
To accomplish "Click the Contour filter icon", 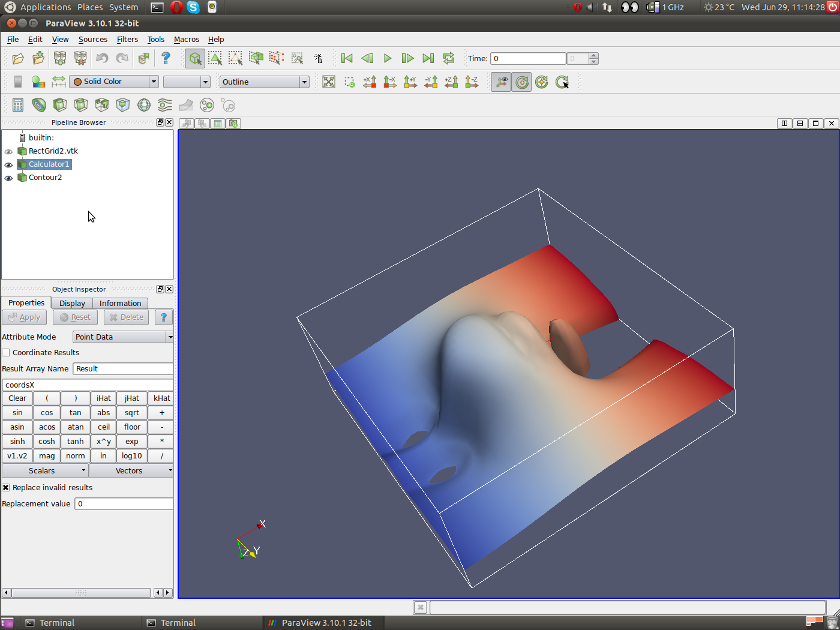I will [x=39, y=105].
